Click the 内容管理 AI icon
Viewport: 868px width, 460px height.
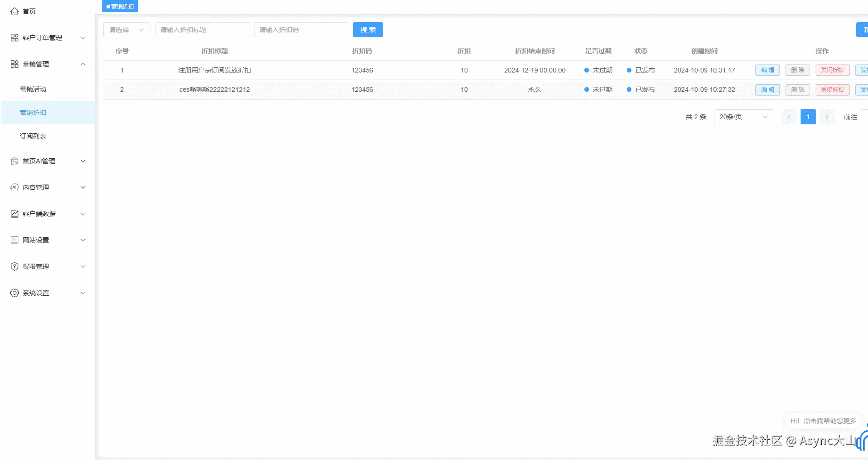click(15, 187)
